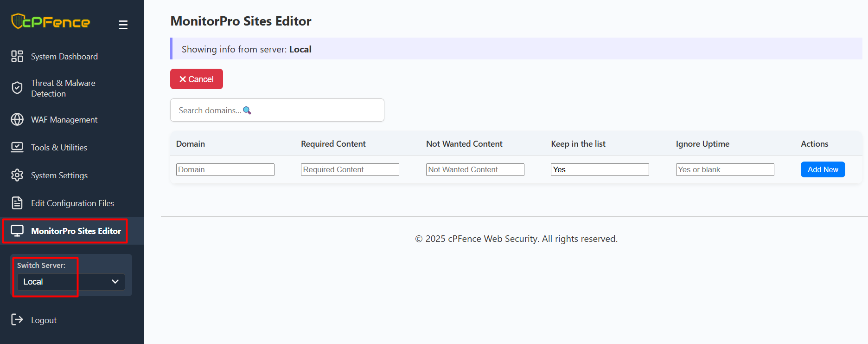
Task: Click the Add New button
Action: click(823, 169)
